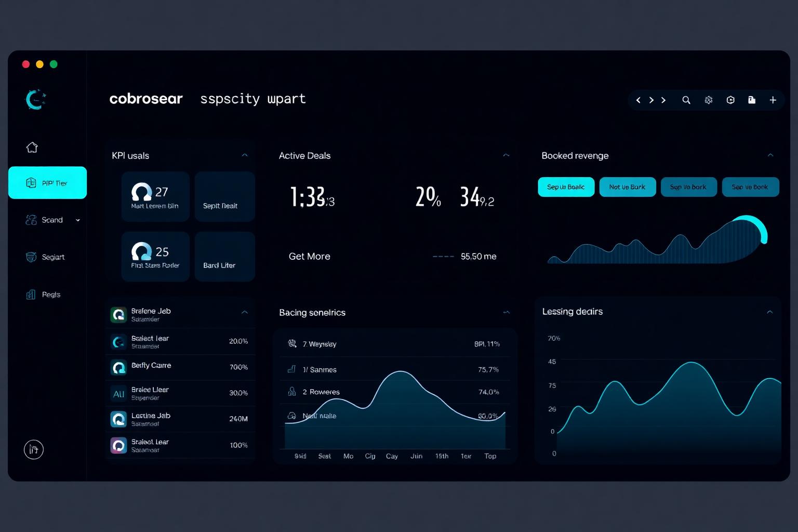This screenshot has height=532, width=798.
Task: Click the sspscity wpart title text
Action: point(253,99)
